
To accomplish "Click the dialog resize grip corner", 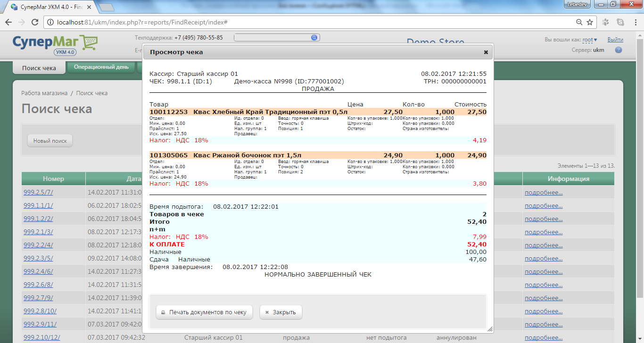I will [490, 329].
